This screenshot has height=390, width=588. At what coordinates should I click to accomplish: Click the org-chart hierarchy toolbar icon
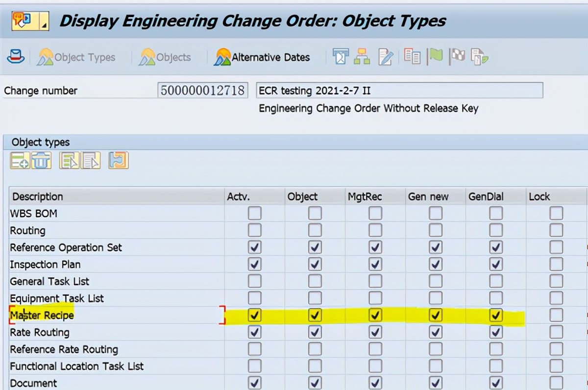pos(363,57)
